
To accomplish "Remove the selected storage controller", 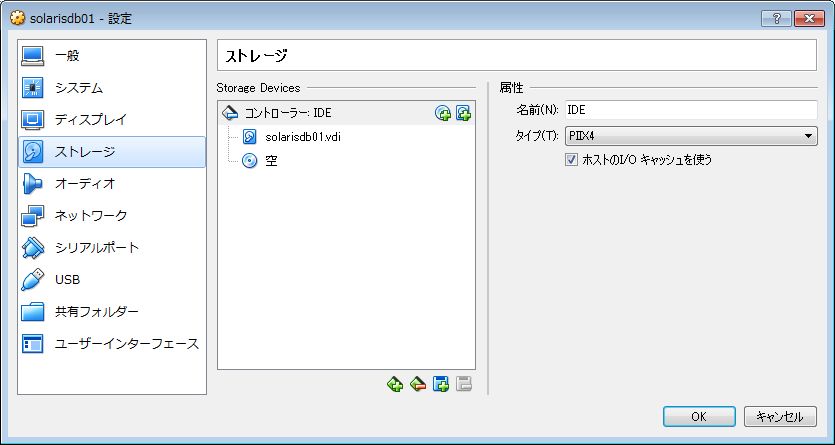I will pos(418,384).
